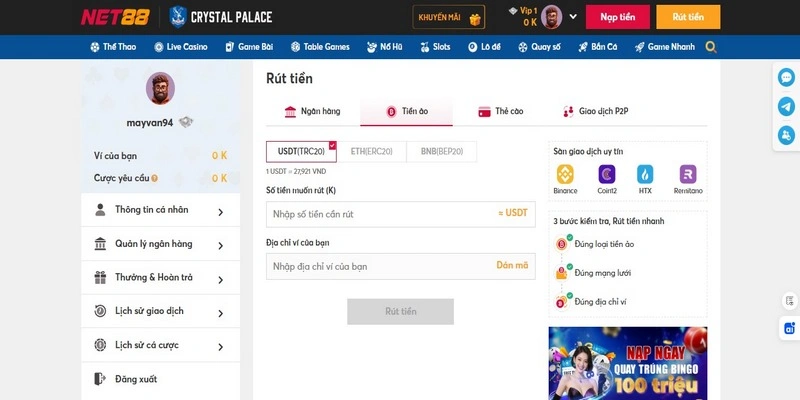The width and height of the screenshot is (800, 400).
Task: Click the mayvan94 profile avatar in sidebar
Action: click(160, 88)
